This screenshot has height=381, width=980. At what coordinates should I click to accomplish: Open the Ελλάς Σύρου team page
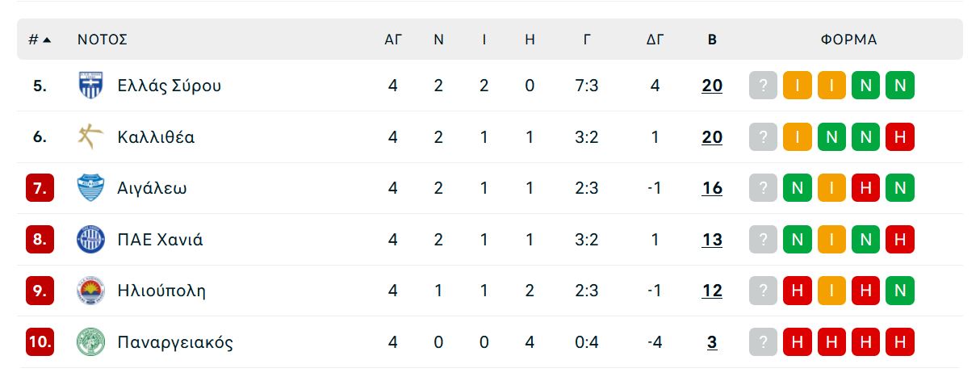pos(169,86)
